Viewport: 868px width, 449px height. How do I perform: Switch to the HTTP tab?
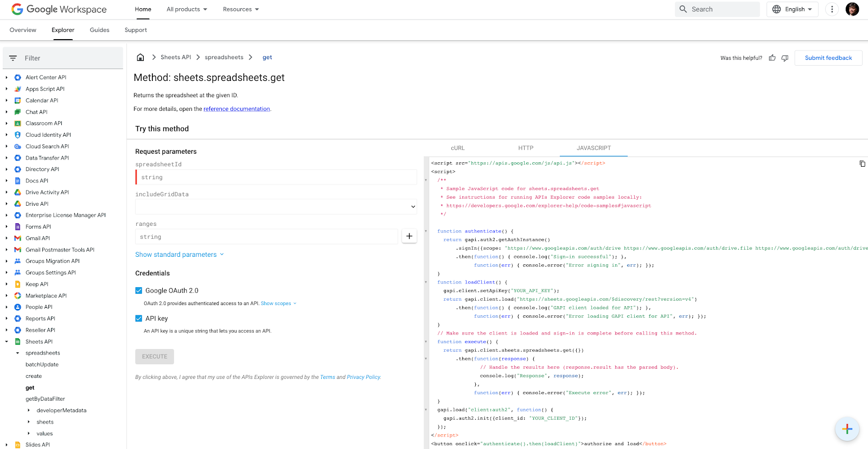point(526,148)
